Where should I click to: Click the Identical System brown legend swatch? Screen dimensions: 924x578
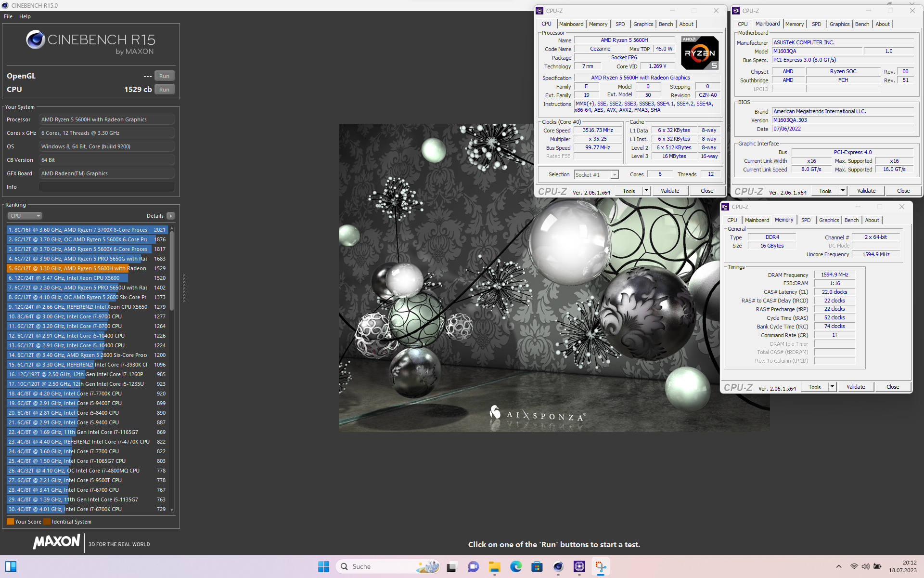(47, 522)
